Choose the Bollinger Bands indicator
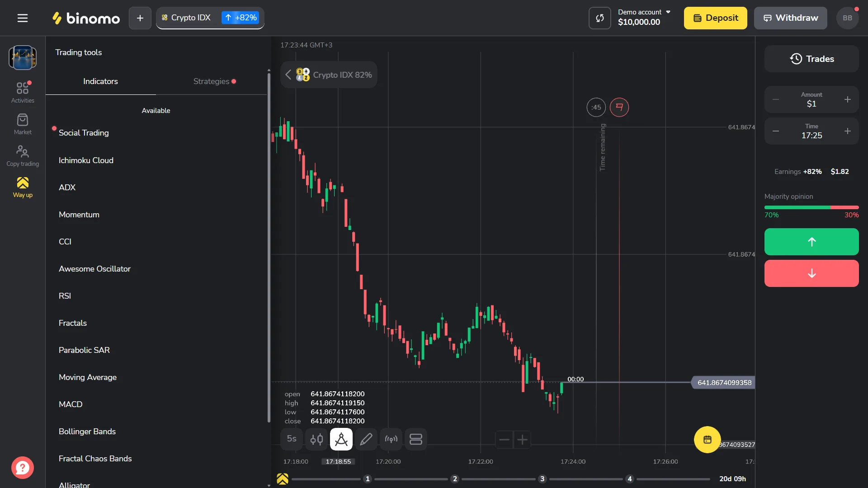This screenshot has height=488, width=868. [87, 432]
